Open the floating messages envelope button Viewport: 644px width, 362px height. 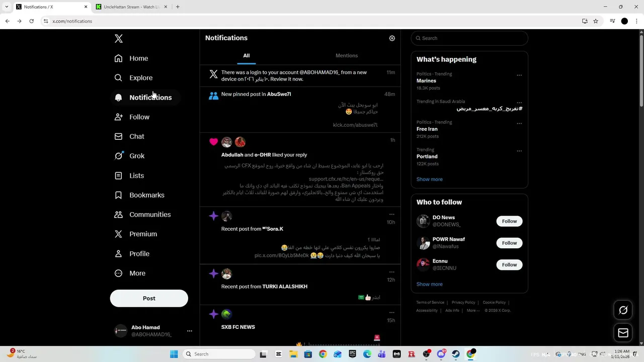623,333
